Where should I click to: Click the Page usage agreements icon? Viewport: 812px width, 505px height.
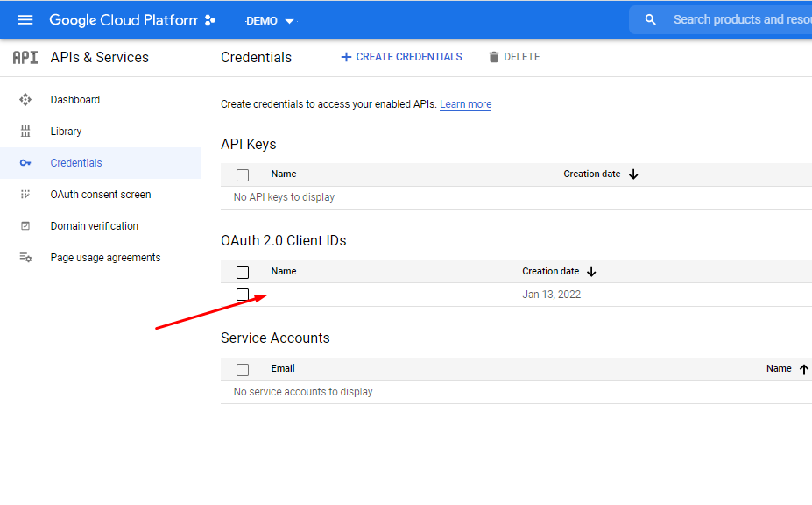coord(25,258)
